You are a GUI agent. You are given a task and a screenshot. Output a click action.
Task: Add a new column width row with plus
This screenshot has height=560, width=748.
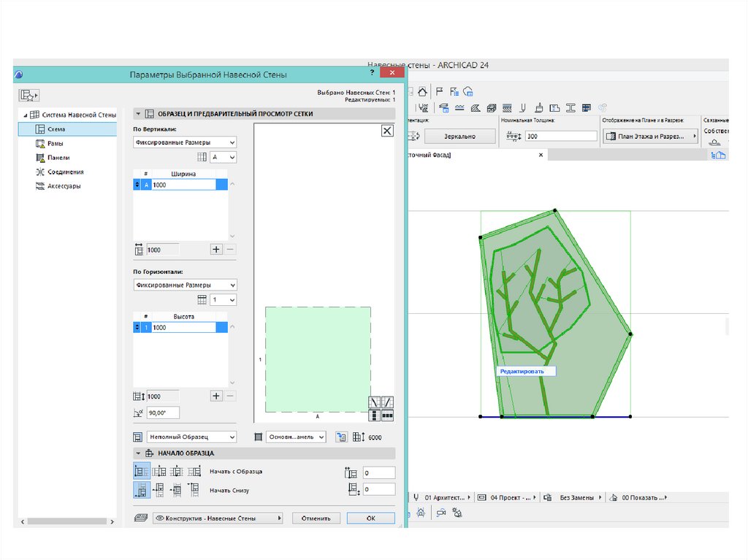pyautogui.click(x=216, y=249)
